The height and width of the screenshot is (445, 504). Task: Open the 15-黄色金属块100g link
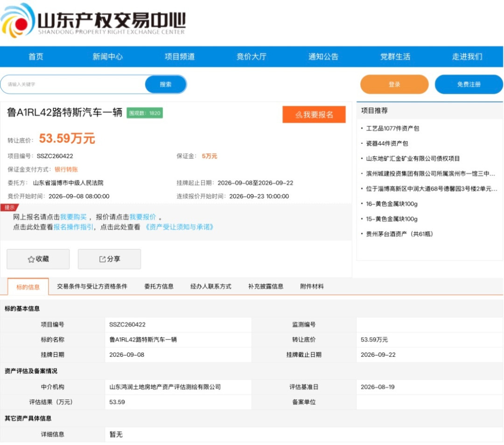pyautogui.click(x=392, y=219)
